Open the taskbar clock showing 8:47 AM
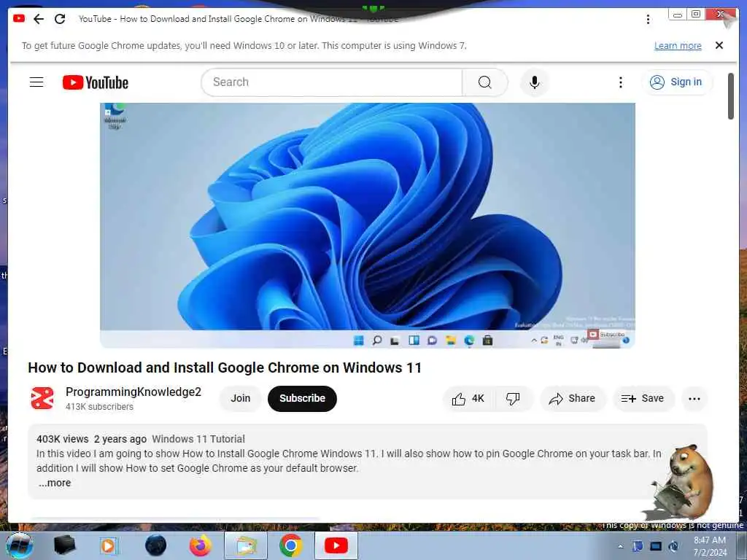 point(710,546)
